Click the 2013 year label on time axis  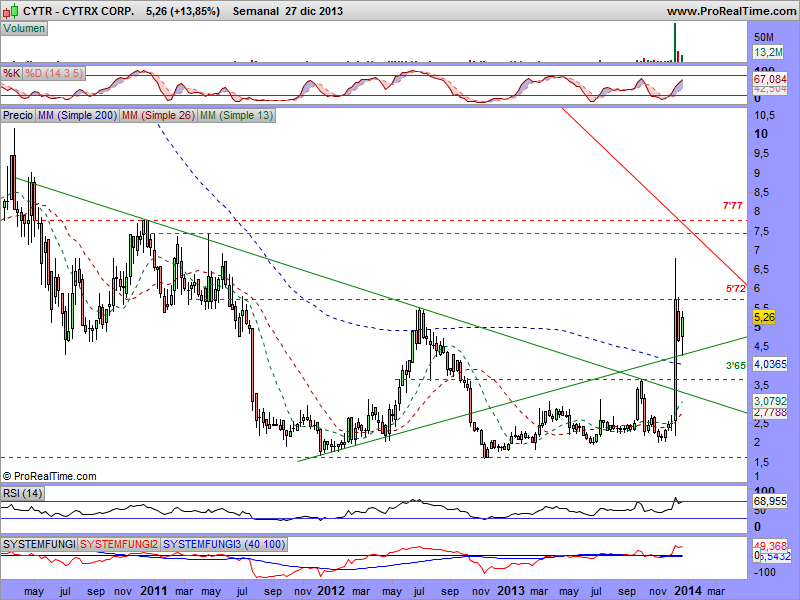coord(511,591)
